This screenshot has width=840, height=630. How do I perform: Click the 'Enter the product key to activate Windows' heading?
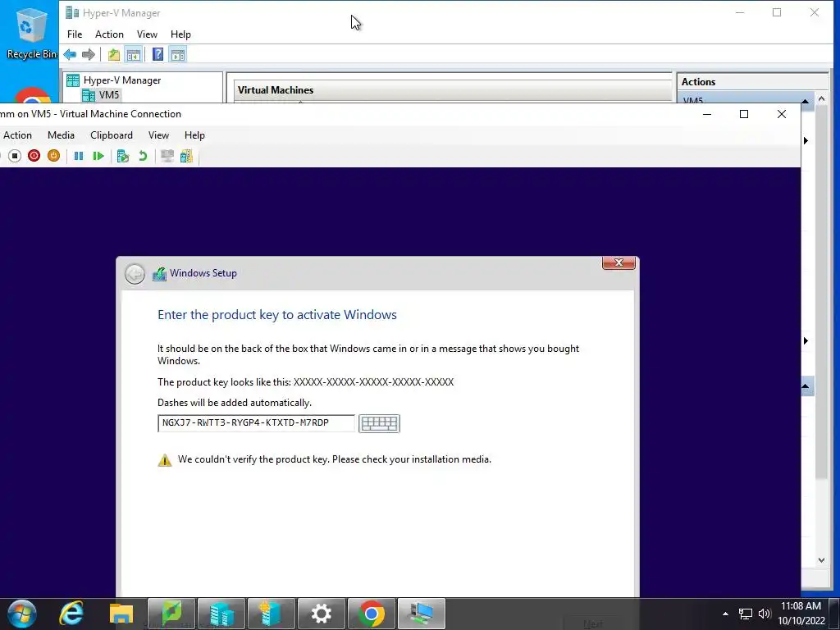[x=277, y=314]
